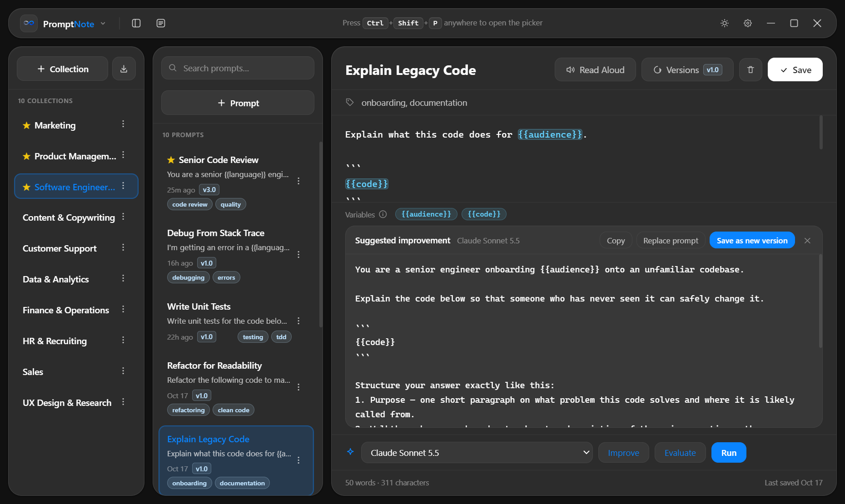Focus the Search prompts field
Viewport: 845px width, 504px height.
[238, 68]
